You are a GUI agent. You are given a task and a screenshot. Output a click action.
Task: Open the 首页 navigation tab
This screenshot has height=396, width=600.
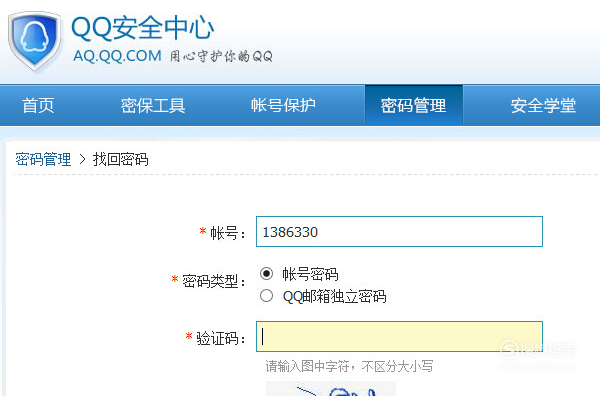(x=38, y=106)
